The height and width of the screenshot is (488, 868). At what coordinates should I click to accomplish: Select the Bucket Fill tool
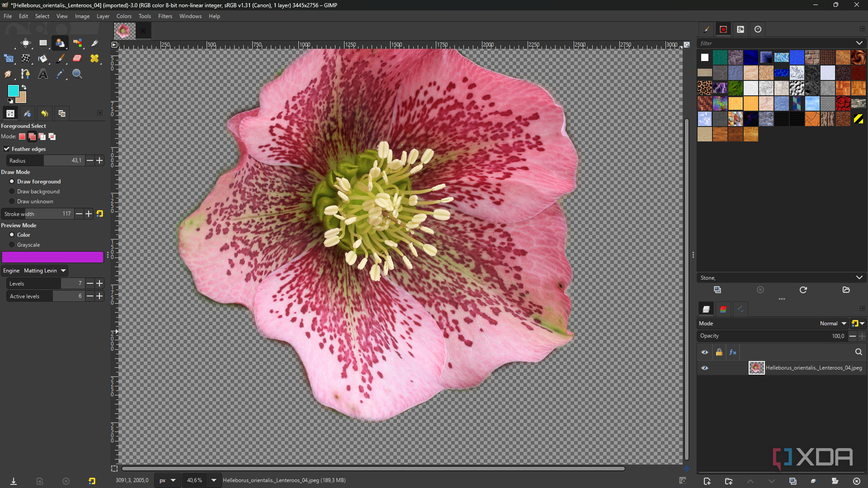(x=43, y=59)
